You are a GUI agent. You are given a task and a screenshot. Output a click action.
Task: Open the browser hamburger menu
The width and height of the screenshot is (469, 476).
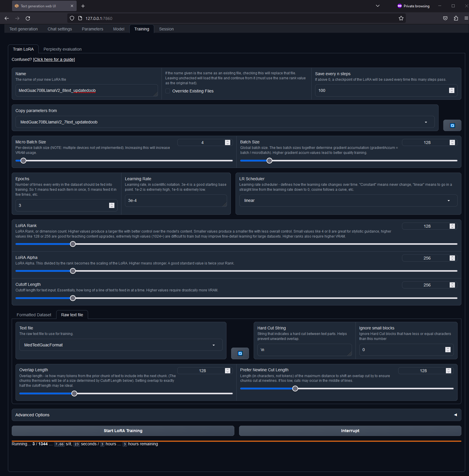pos(466,18)
